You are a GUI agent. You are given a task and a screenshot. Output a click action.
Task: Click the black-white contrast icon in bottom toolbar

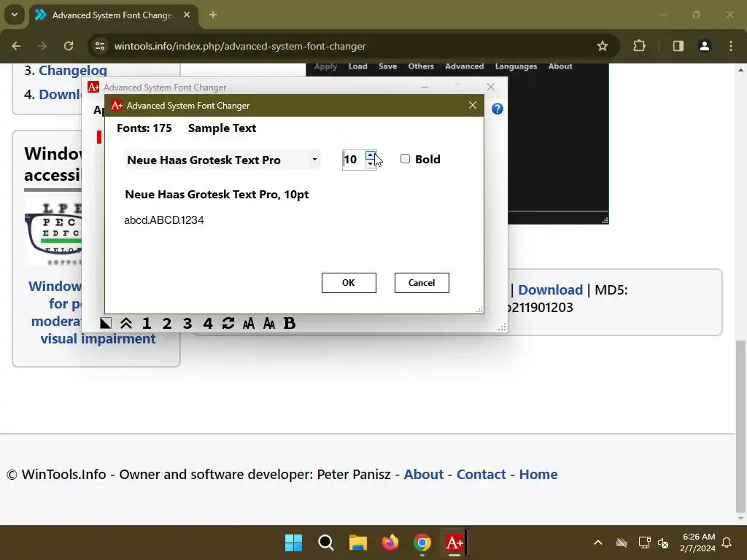coord(105,323)
